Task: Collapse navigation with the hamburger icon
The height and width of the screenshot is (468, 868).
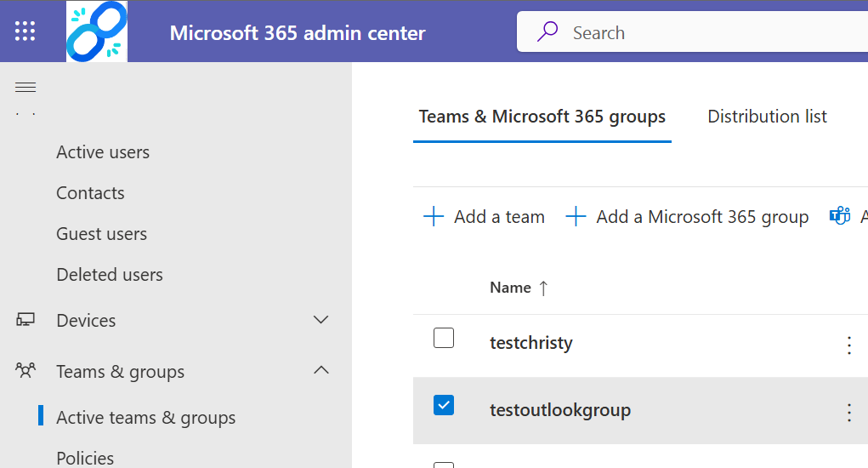Action: pos(26,87)
